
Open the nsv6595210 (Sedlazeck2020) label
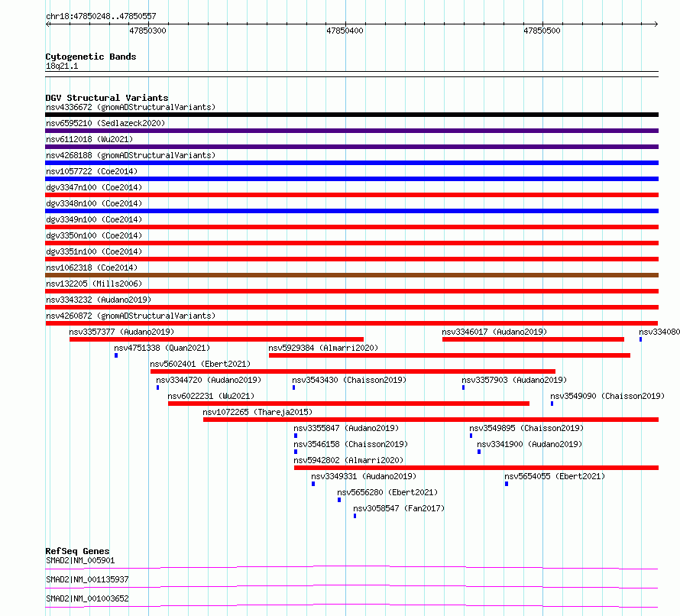coord(105,123)
